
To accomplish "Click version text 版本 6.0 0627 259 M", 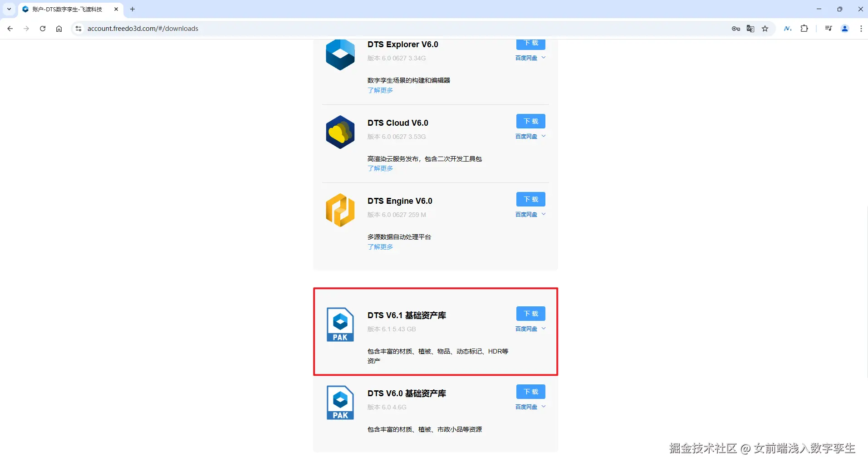I will (x=397, y=215).
